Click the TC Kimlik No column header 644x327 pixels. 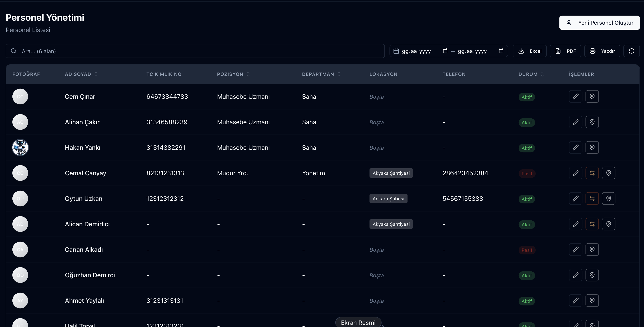(164, 74)
